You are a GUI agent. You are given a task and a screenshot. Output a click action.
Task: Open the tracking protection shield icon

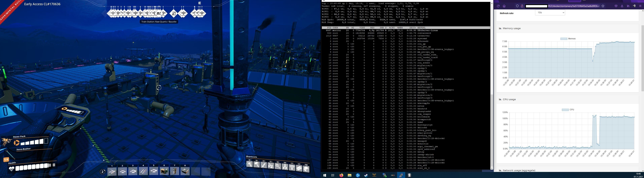pos(517,6)
